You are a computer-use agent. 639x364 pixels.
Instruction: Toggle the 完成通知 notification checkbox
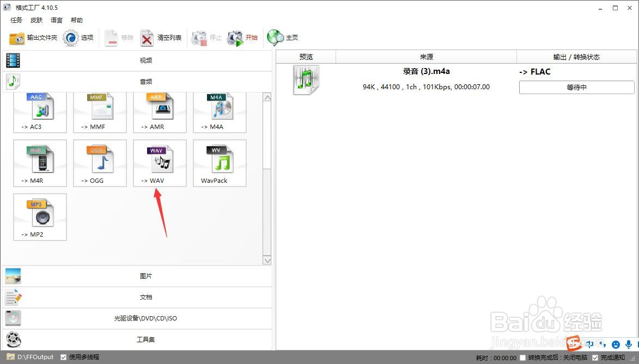[x=595, y=357]
